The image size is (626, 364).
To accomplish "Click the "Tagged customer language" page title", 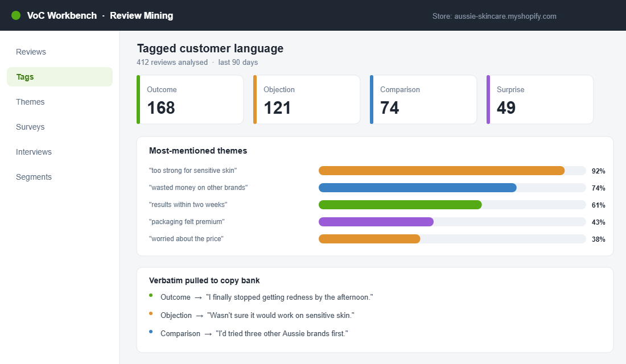I will point(210,48).
